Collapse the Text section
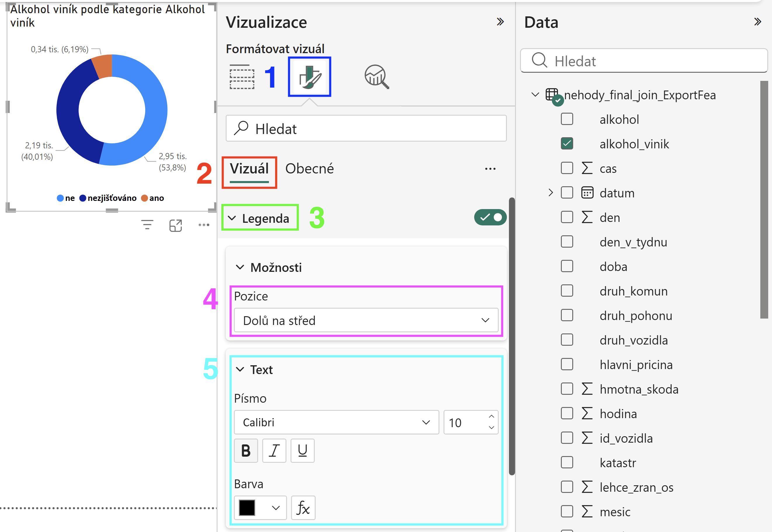772x532 pixels. [240, 369]
